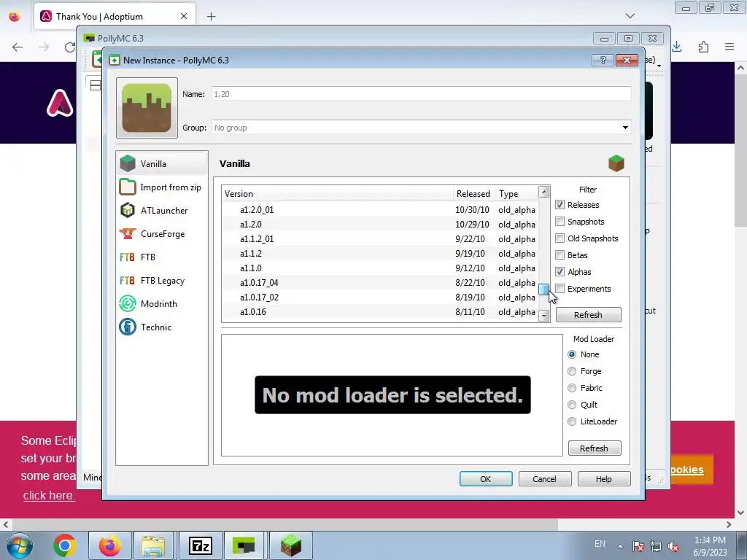Open the Firefox hamburger menu
Screen dimensions: 747x560
[729, 47]
